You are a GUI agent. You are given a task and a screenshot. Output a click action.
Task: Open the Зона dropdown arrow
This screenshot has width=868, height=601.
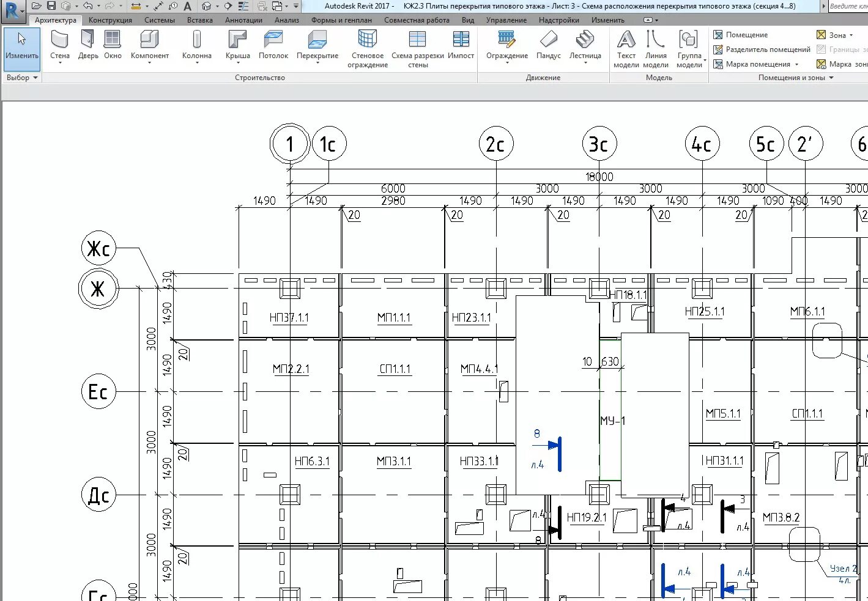[x=851, y=35]
